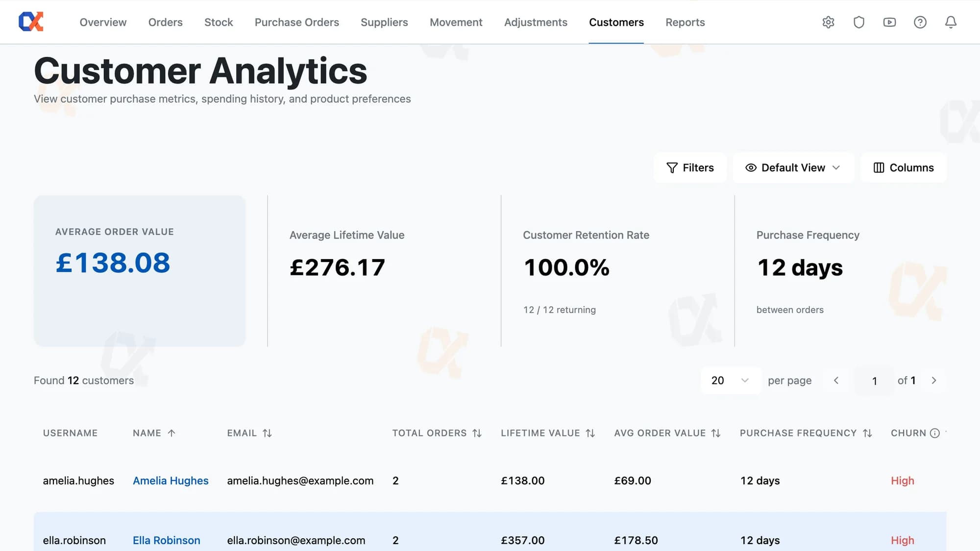
Task: Open the notifications bell
Action: [951, 22]
